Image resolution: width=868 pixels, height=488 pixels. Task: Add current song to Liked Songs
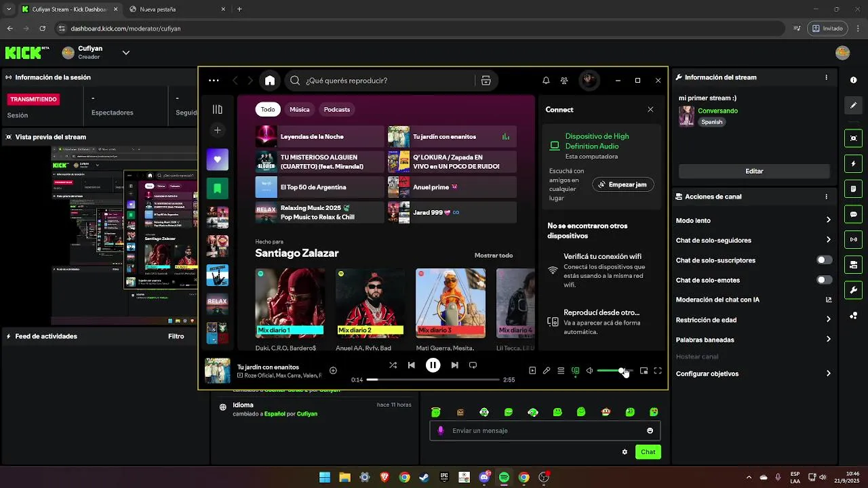(333, 370)
